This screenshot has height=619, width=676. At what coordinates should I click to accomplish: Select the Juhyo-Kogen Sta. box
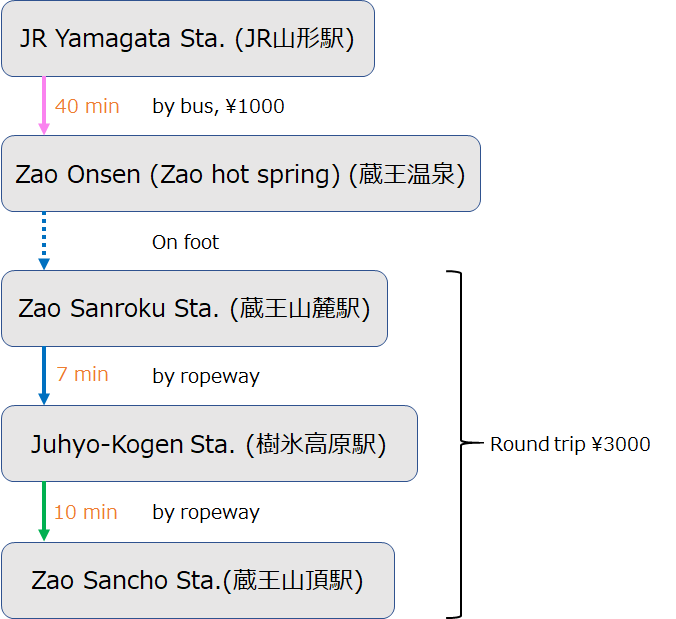[210, 444]
